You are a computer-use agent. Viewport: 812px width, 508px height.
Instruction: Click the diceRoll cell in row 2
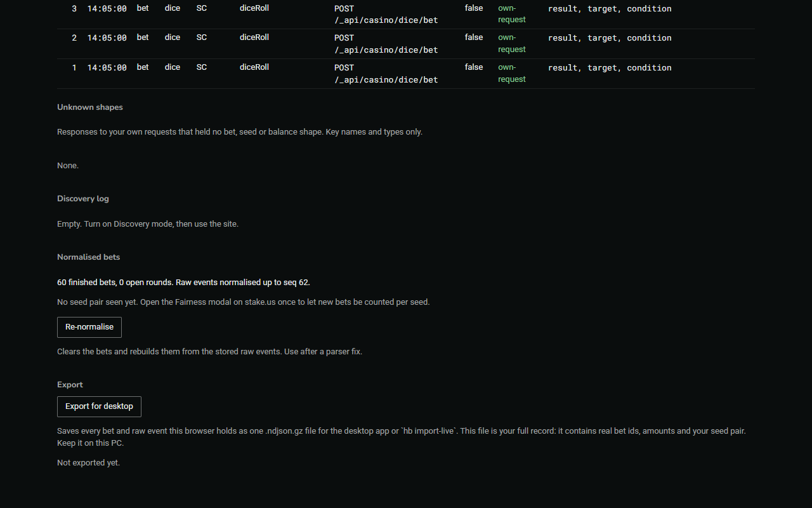(x=254, y=37)
